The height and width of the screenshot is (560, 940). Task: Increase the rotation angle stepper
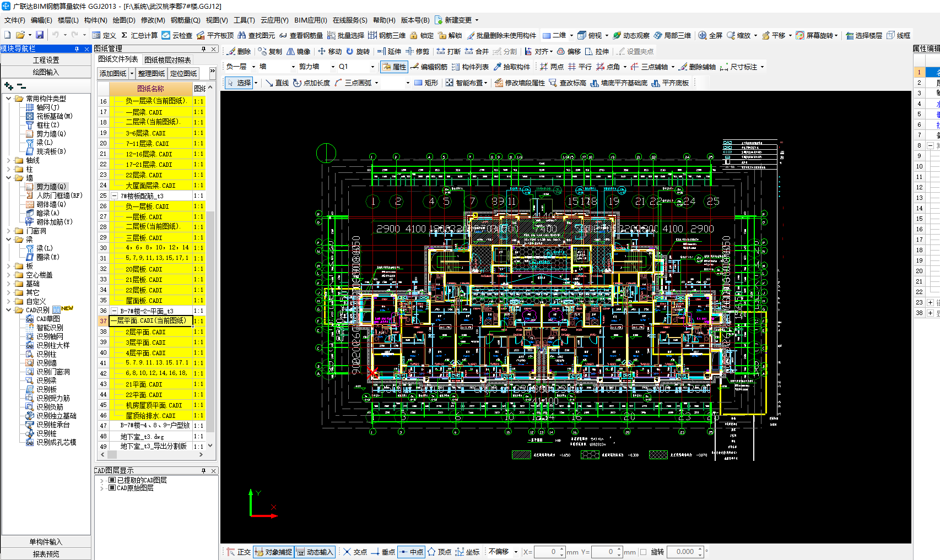point(700,549)
